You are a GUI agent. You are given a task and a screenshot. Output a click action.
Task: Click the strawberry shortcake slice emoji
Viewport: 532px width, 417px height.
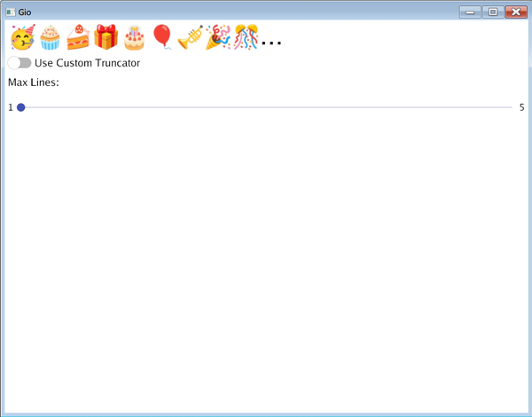pos(78,38)
